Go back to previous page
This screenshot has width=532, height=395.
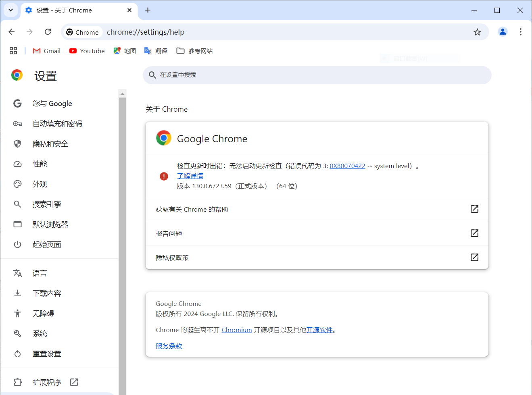12,32
